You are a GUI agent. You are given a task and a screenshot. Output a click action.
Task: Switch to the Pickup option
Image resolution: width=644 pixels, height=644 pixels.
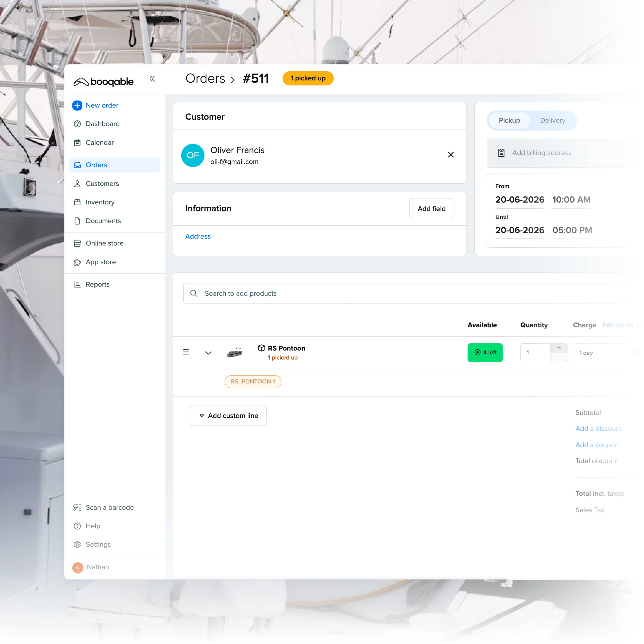[x=509, y=120]
